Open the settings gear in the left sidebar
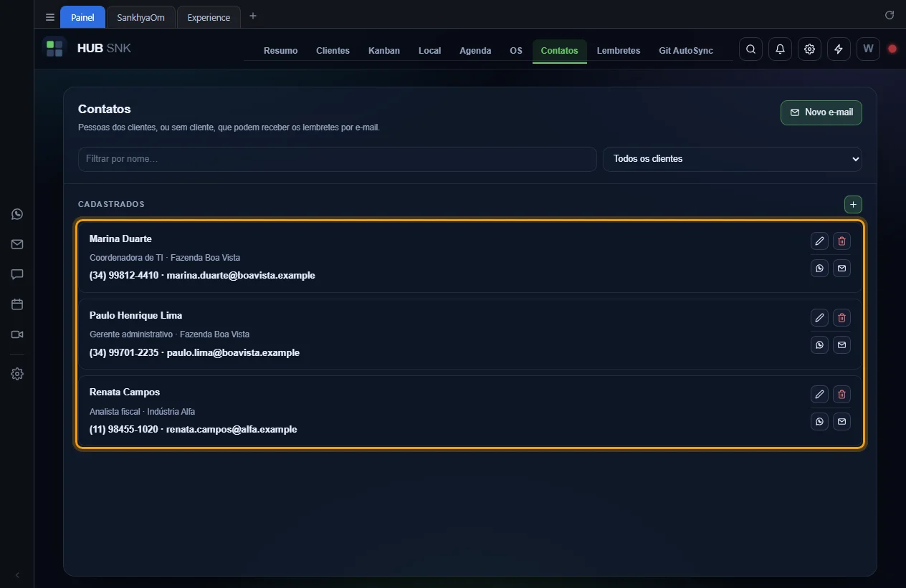 tap(17, 374)
